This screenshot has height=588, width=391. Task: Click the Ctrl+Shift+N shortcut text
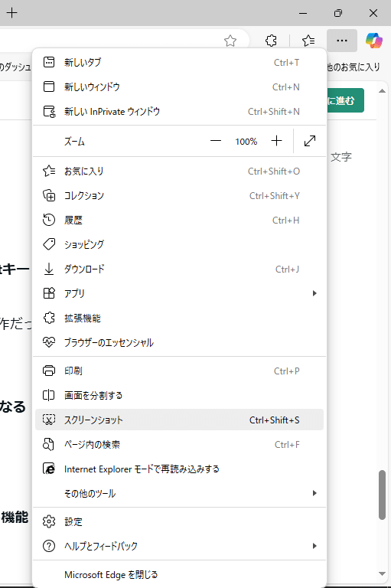[x=274, y=112]
